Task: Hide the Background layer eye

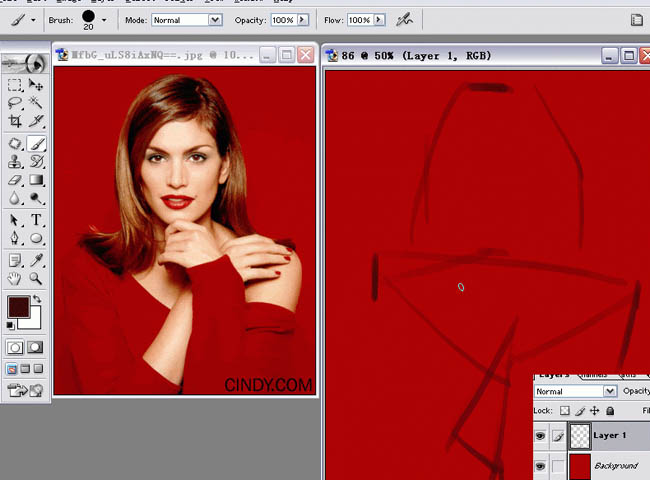Action: [x=540, y=466]
